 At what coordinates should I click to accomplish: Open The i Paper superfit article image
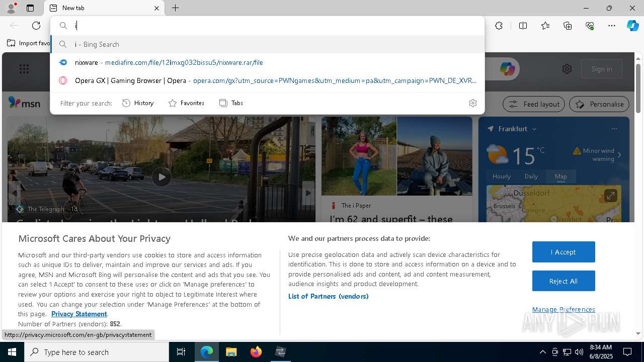point(397,156)
